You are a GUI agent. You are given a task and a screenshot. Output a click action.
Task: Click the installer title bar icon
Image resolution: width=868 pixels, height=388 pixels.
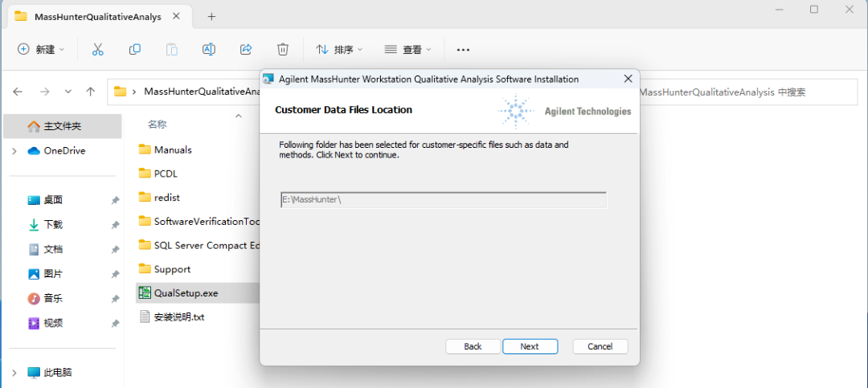coord(268,80)
